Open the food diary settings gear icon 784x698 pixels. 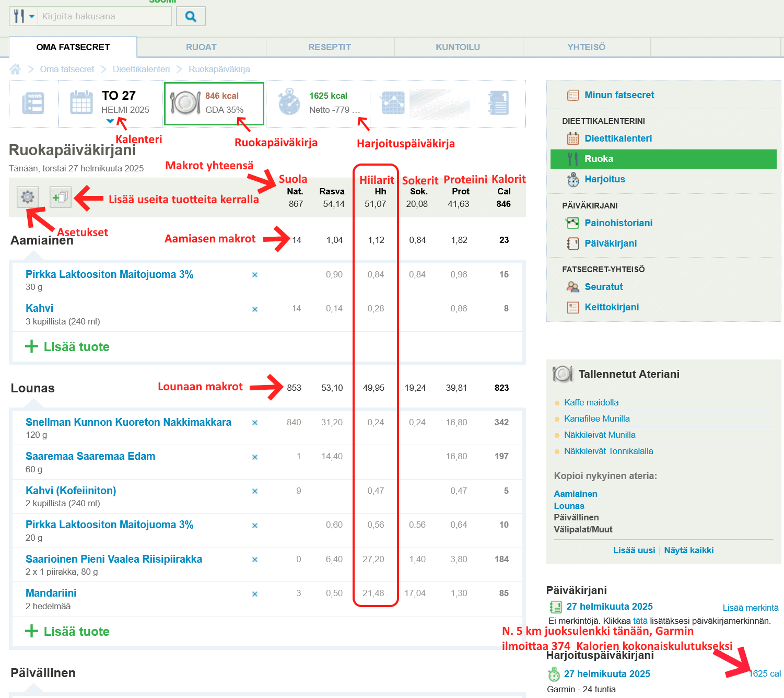click(28, 197)
